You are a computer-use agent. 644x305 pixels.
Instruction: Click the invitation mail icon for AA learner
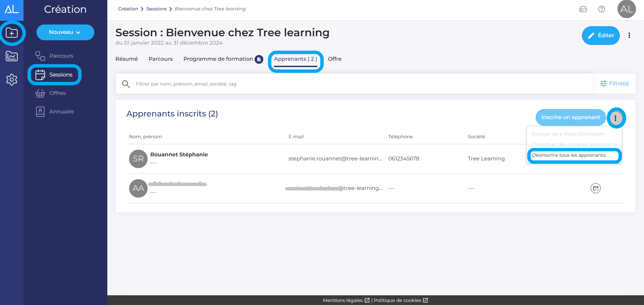click(595, 188)
